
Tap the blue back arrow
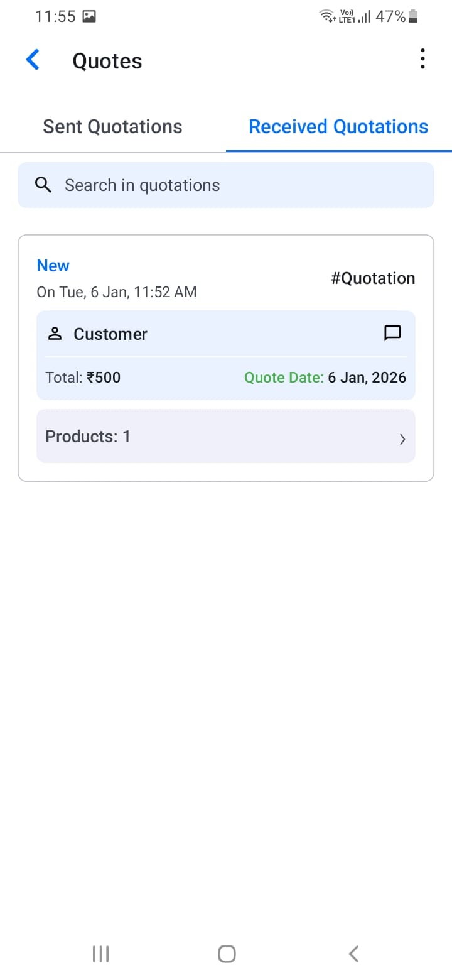click(x=33, y=60)
